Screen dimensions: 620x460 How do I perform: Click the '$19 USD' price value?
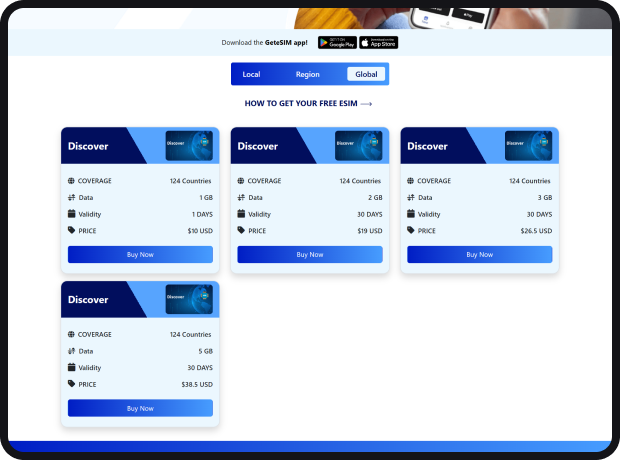370,231
